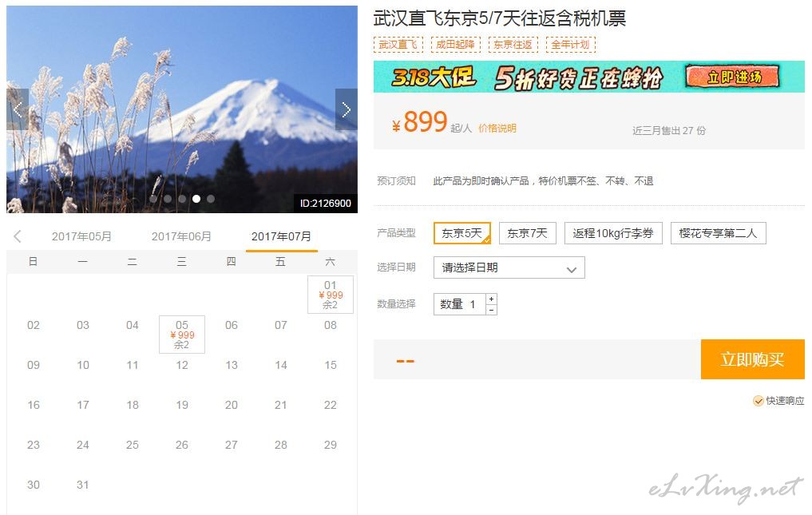Click the booking notice text 此产品为即时确认产品

click(x=481, y=180)
